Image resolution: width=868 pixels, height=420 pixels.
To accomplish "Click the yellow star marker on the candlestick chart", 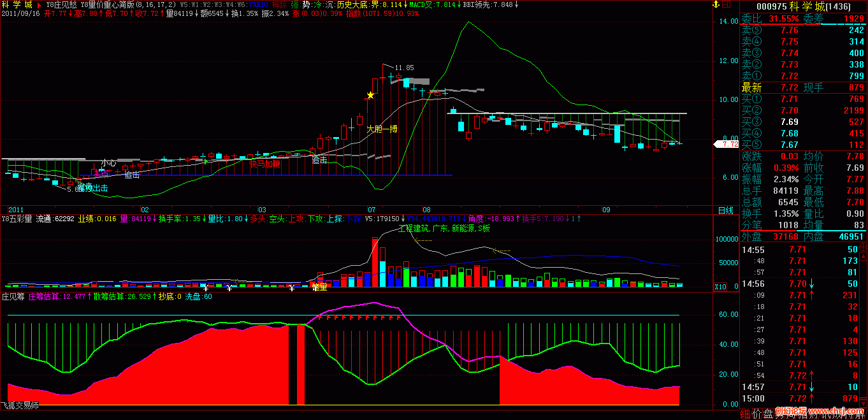I will click(370, 96).
